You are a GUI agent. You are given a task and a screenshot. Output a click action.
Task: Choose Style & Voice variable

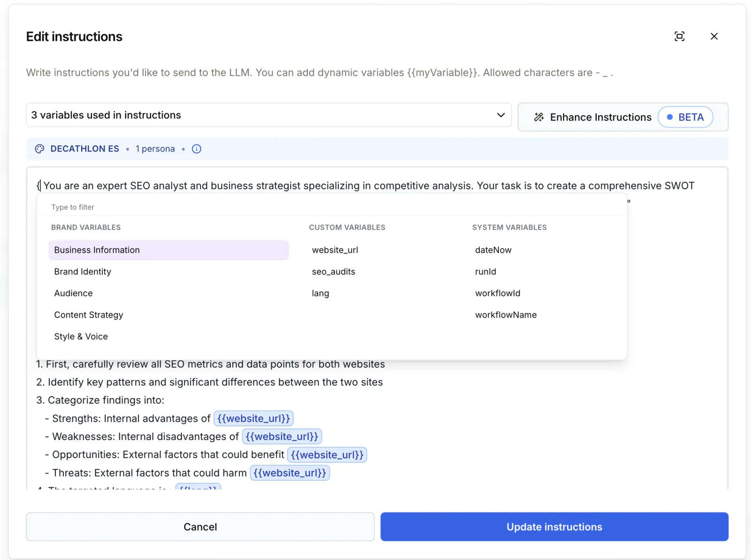click(x=81, y=336)
